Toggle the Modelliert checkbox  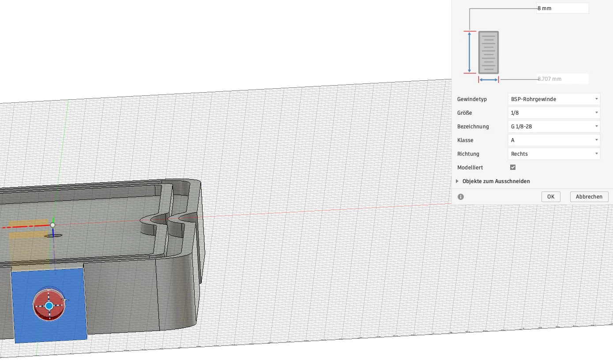point(513,167)
